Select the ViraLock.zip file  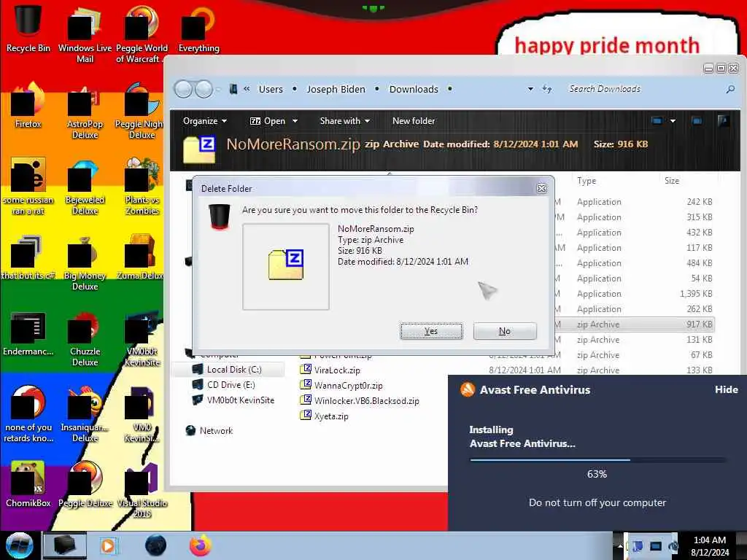(337, 370)
